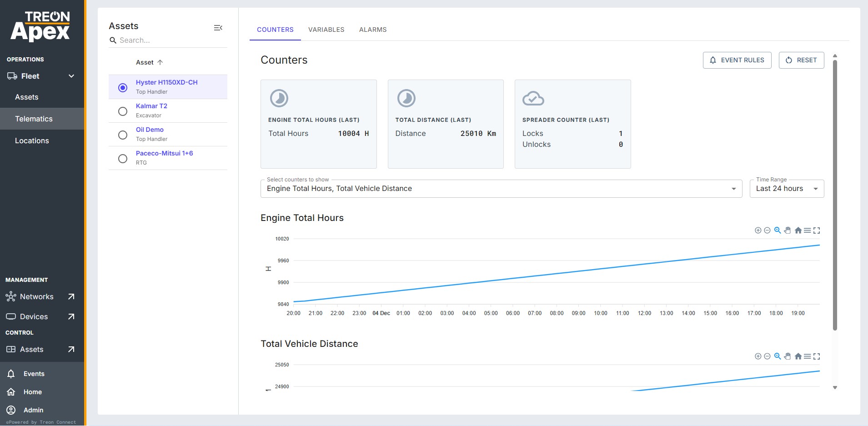Image resolution: width=868 pixels, height=426 pixels.
Task: Toggle Asset sort arrow direction
Action: (x=160, y=62)
